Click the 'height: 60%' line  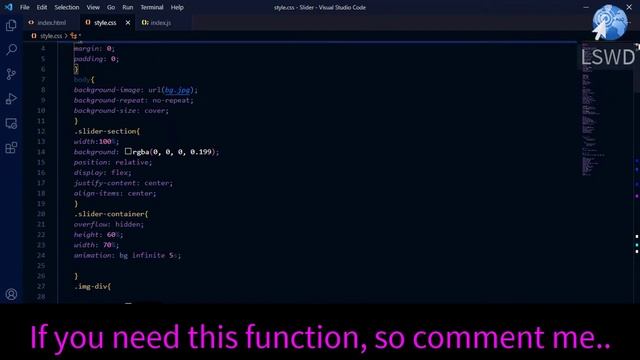[98, 235]
